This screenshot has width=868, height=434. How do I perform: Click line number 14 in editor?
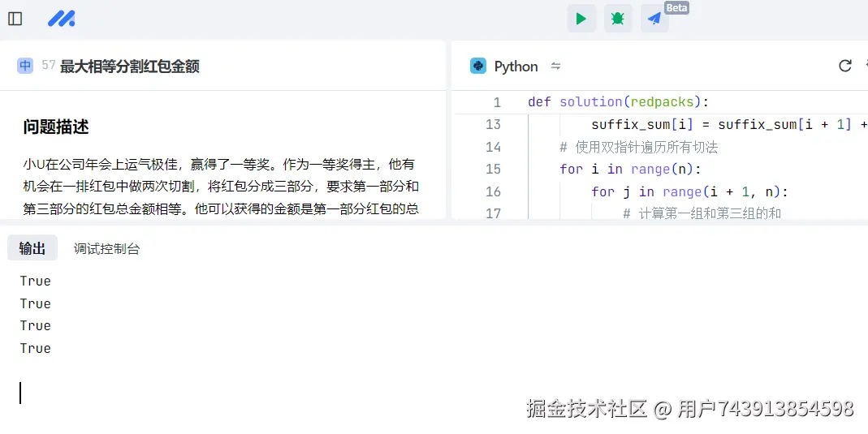[493, 147]
